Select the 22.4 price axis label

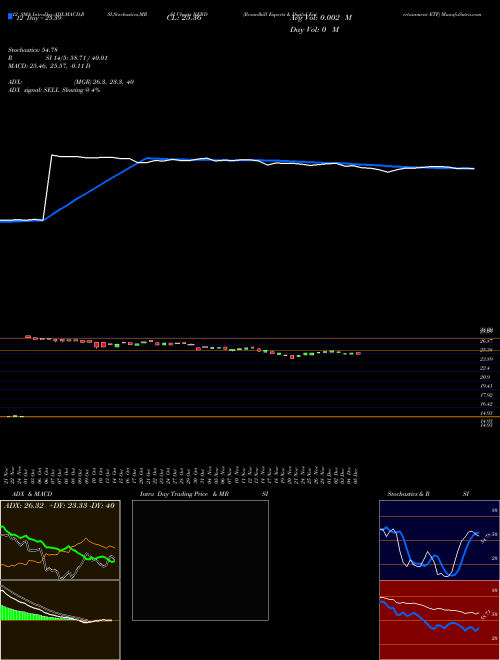point(485,368)
